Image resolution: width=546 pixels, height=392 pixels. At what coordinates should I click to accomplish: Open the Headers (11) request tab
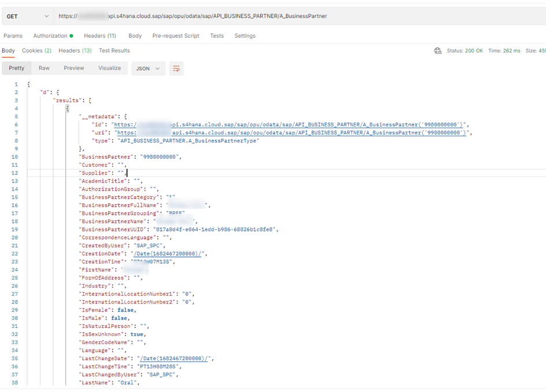100,36
